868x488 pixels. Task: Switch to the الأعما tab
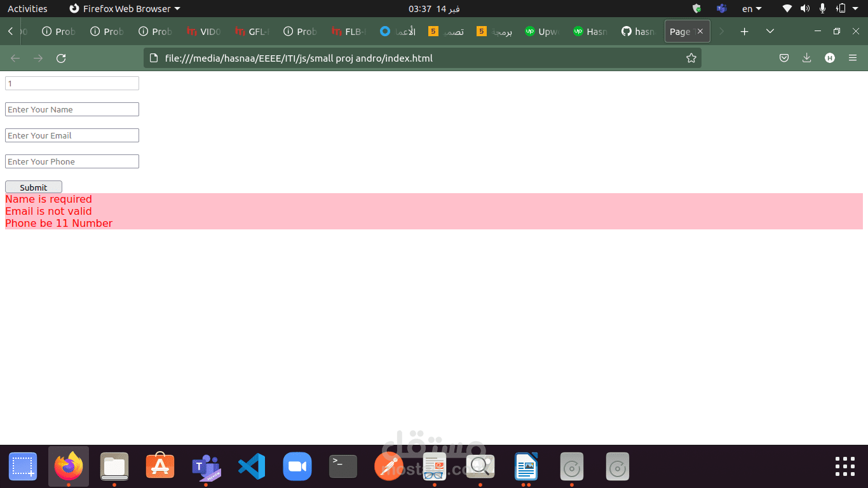coord(397,32)
